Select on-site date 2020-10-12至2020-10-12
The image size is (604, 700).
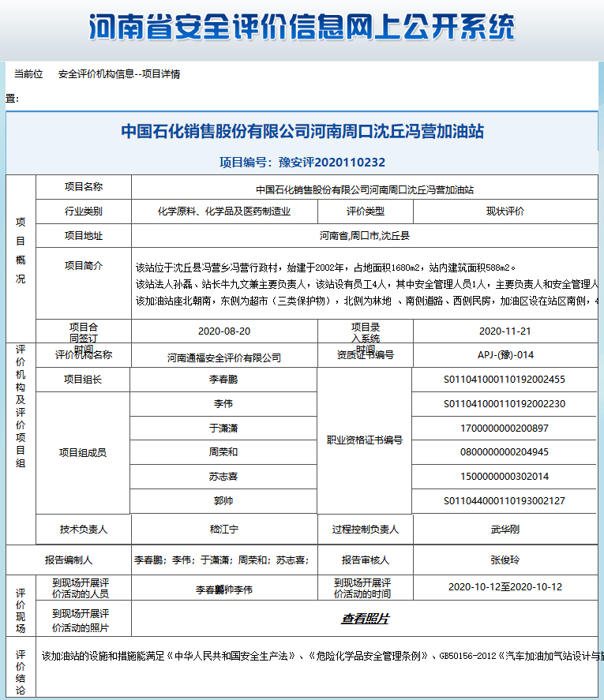[x=505, y=587]
